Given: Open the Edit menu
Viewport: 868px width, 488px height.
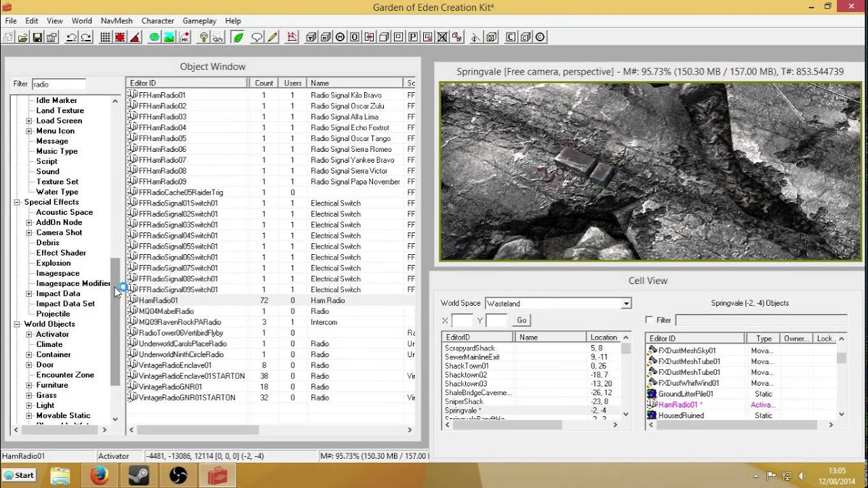Looking at the screenshot, I should coord(32,21).
